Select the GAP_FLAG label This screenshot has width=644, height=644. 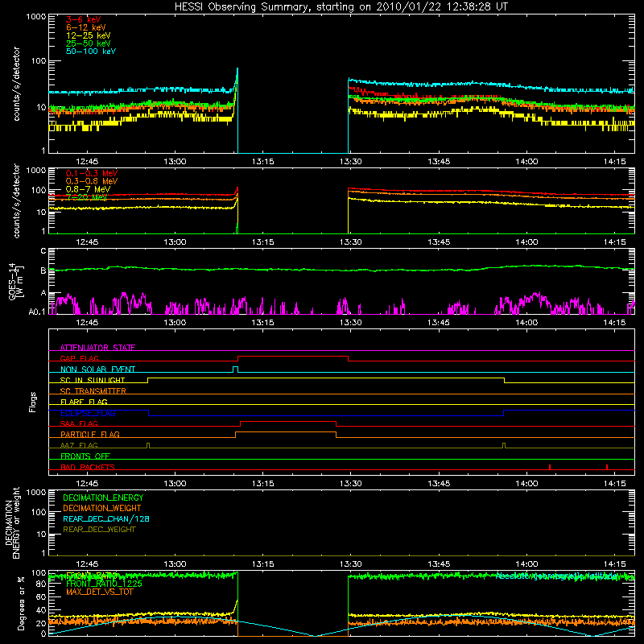click(79, 358)
